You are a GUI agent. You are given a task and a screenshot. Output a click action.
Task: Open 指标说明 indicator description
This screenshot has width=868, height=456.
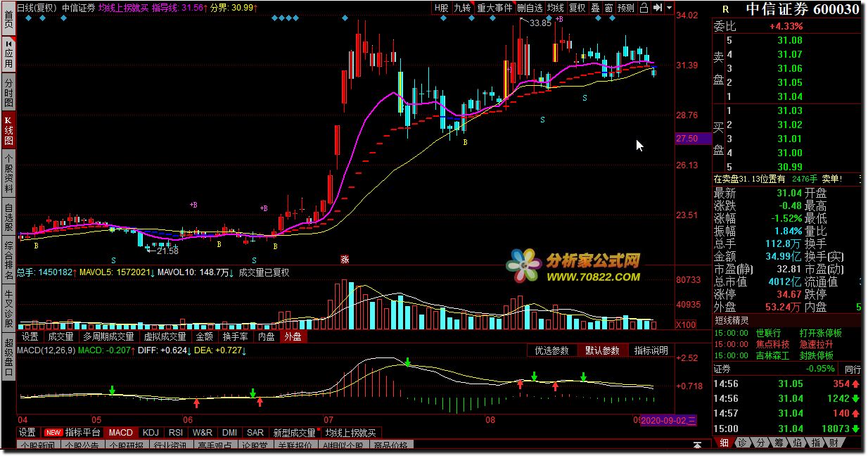[651, 350]
